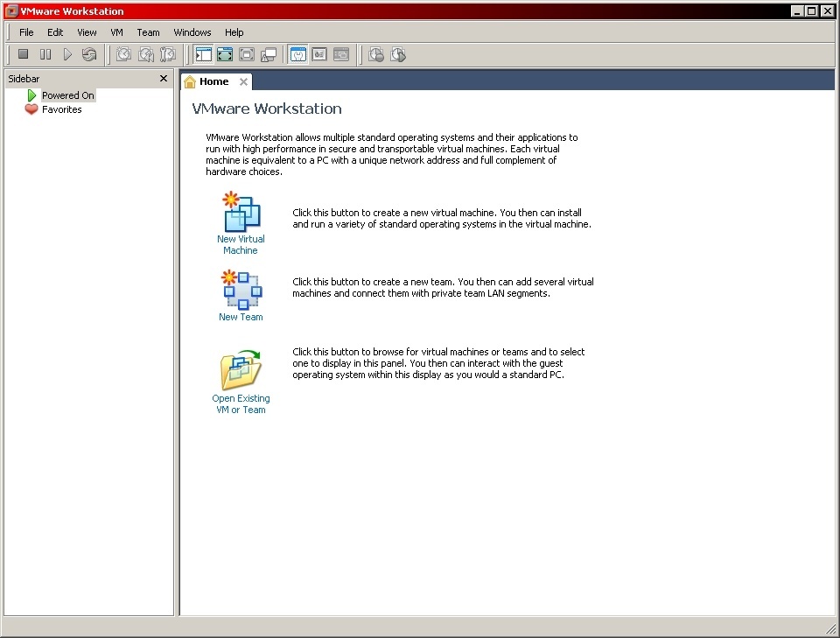The width and height of the screenshot is (840, 638).
Task: Open the Team menu
Action: pyautogui.click(x=148, y=32)
